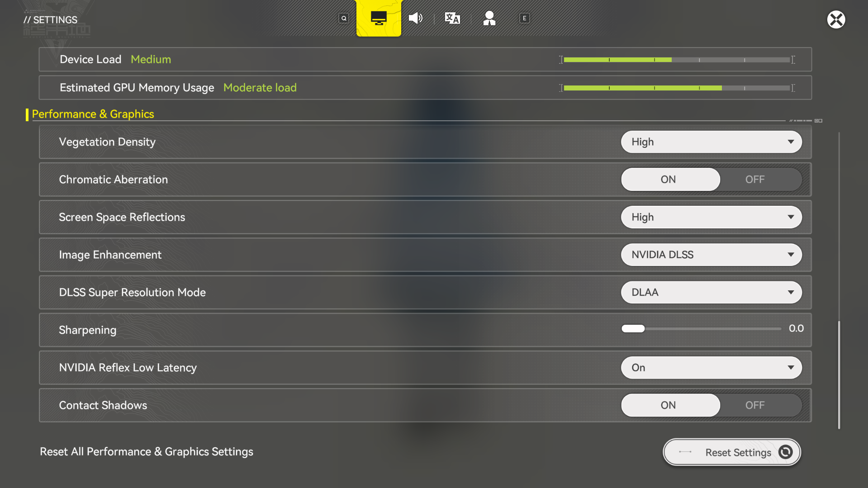Click the circular reset arrow icon
Screen dimensions: 868x488
click(x=786, y=452)
